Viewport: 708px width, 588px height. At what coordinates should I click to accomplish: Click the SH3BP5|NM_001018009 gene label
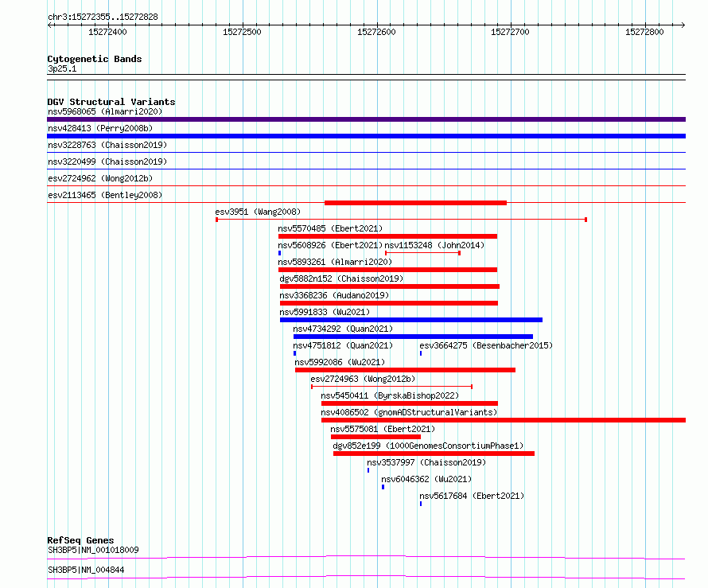pos(93,550)
